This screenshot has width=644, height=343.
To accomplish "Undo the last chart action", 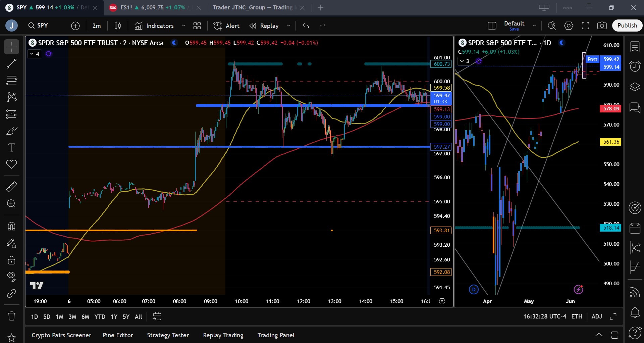I will pyautogui.click(x=306, y=26).
